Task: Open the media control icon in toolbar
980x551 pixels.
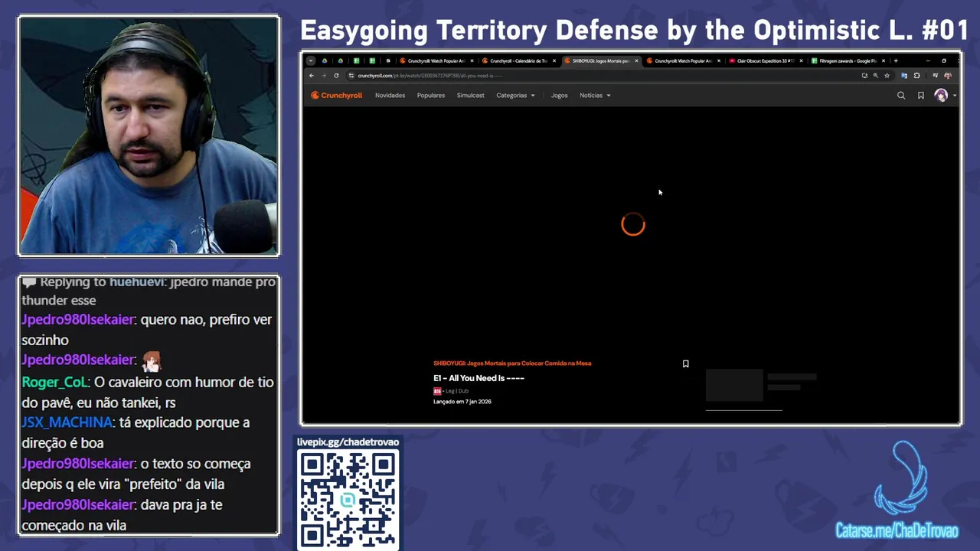Action: click(x=935, y=76)
